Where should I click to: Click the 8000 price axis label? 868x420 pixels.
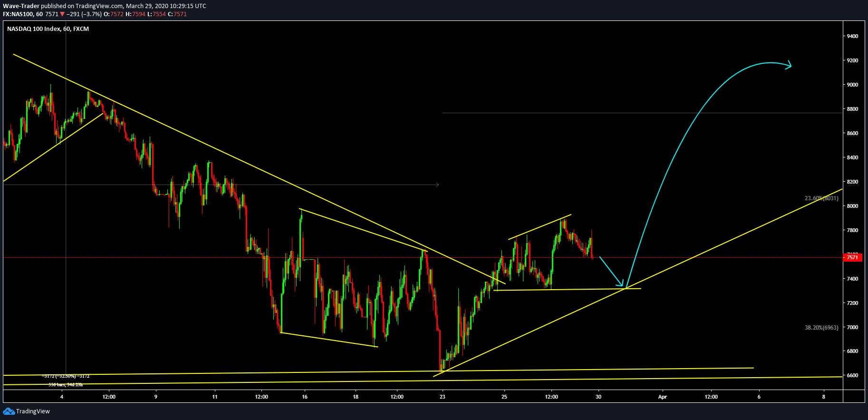[852, 206]
